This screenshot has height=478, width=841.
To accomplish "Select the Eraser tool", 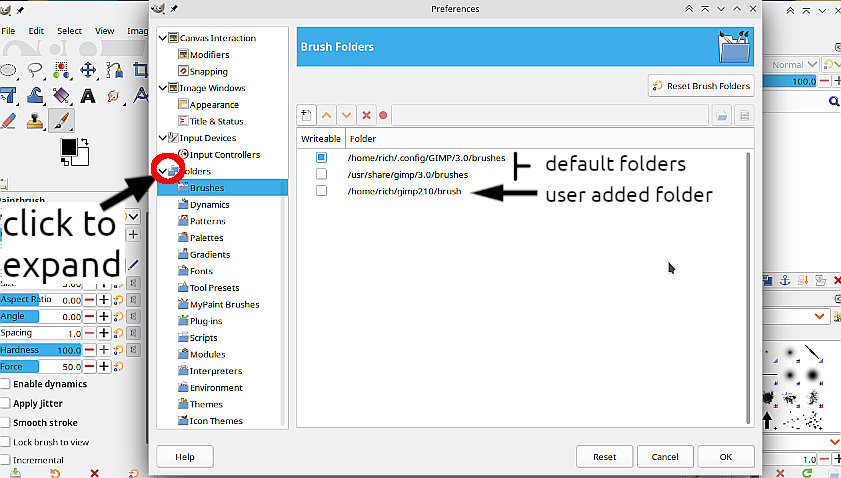I will [x=9, y=121].
